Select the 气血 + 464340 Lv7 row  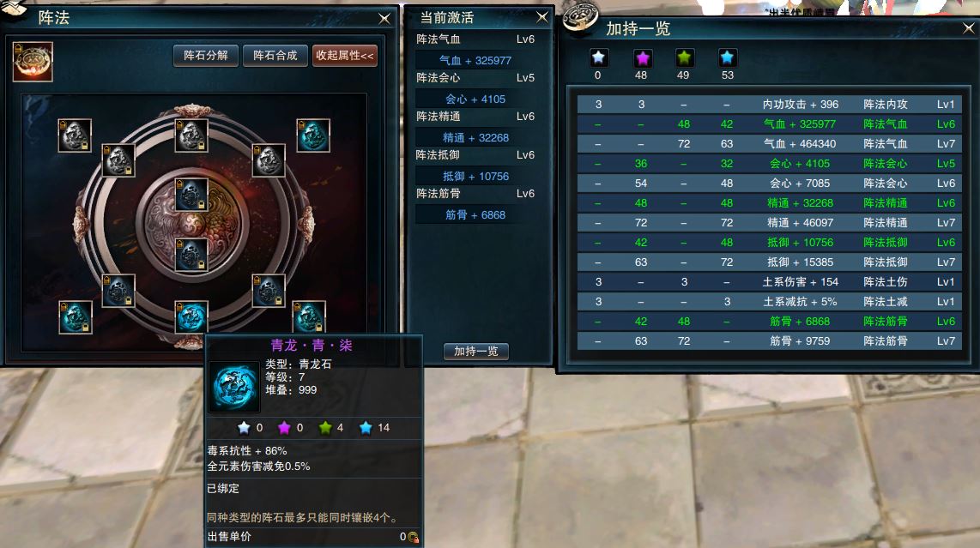pos(769,144)
